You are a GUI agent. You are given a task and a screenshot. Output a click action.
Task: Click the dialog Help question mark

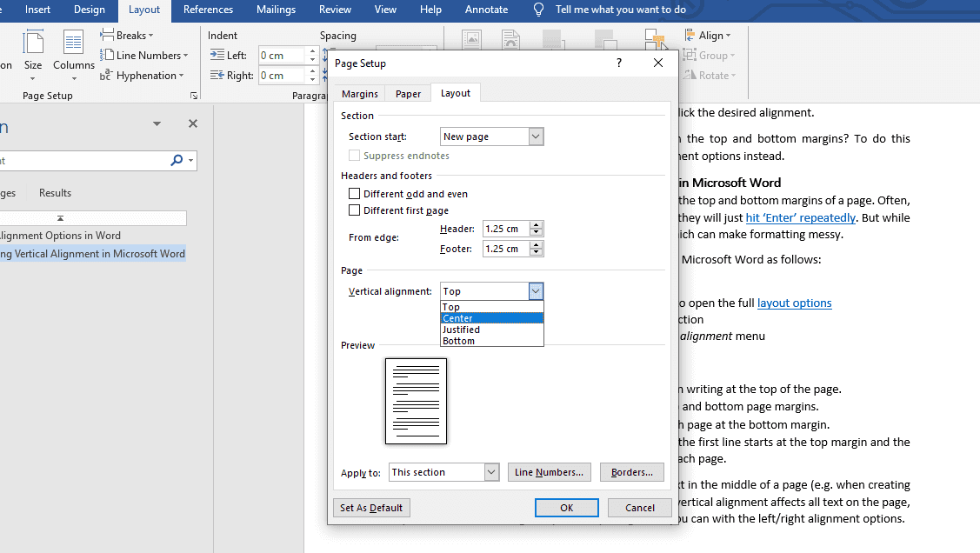coord(619,63)
